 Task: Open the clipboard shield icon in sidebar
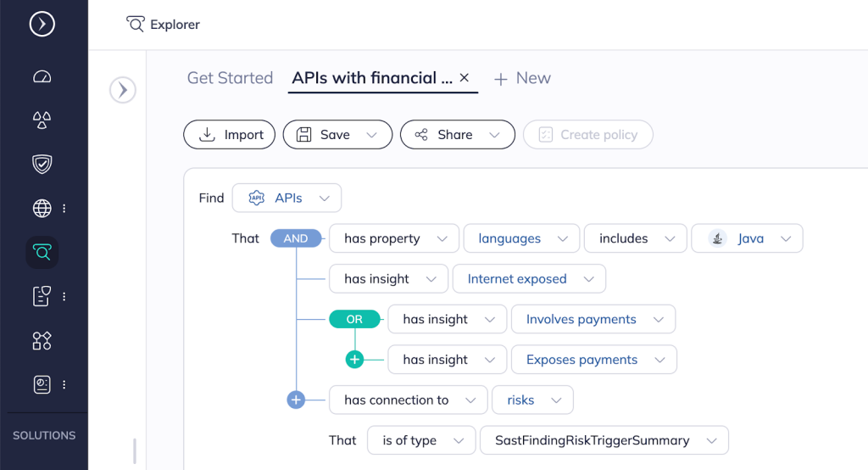point(42,296)
